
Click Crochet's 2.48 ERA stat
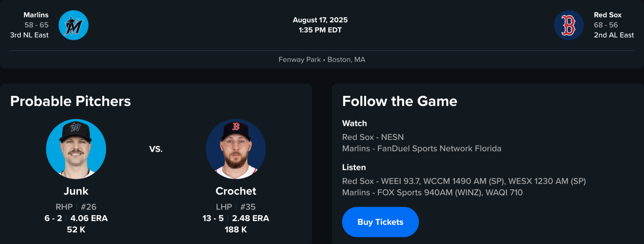(250, 218)
